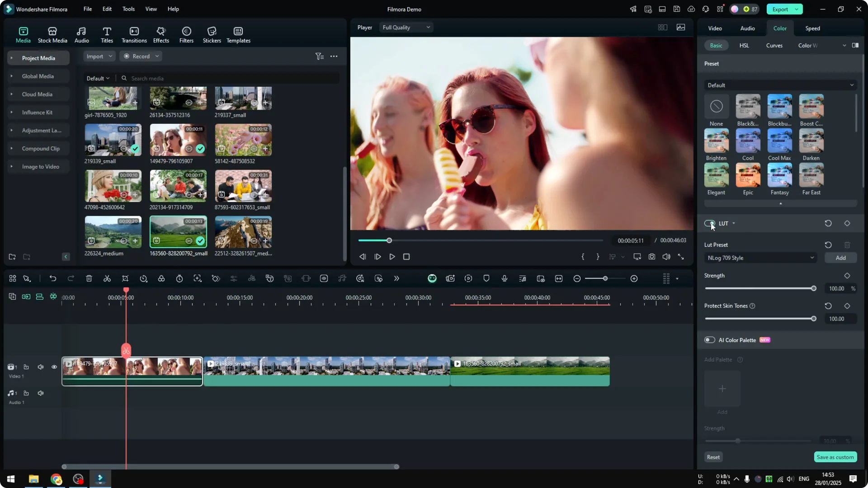This screenshot has height=488, width=868.
Task: Open the NLog 709 Style LUT preset dropdown
Action: (x=760, y=258)
